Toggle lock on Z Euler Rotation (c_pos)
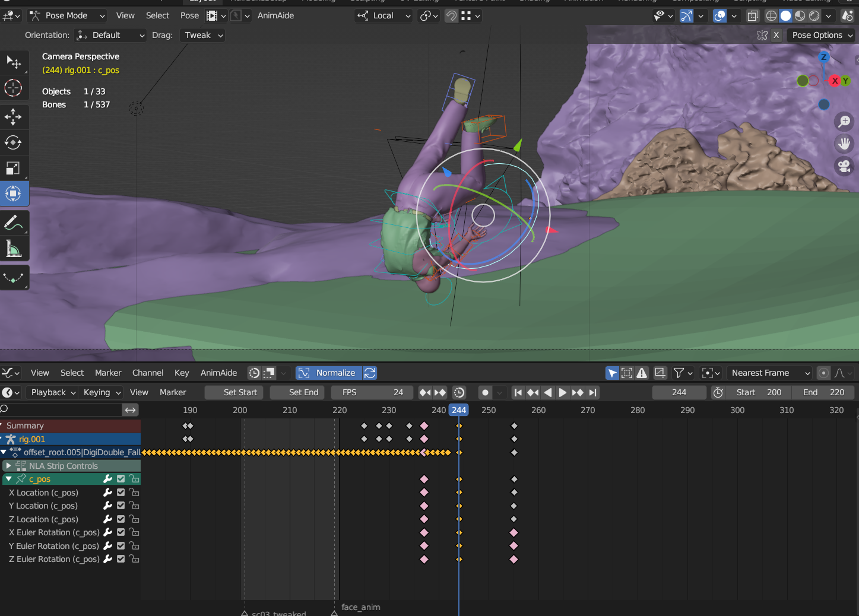 pos(135,559)
